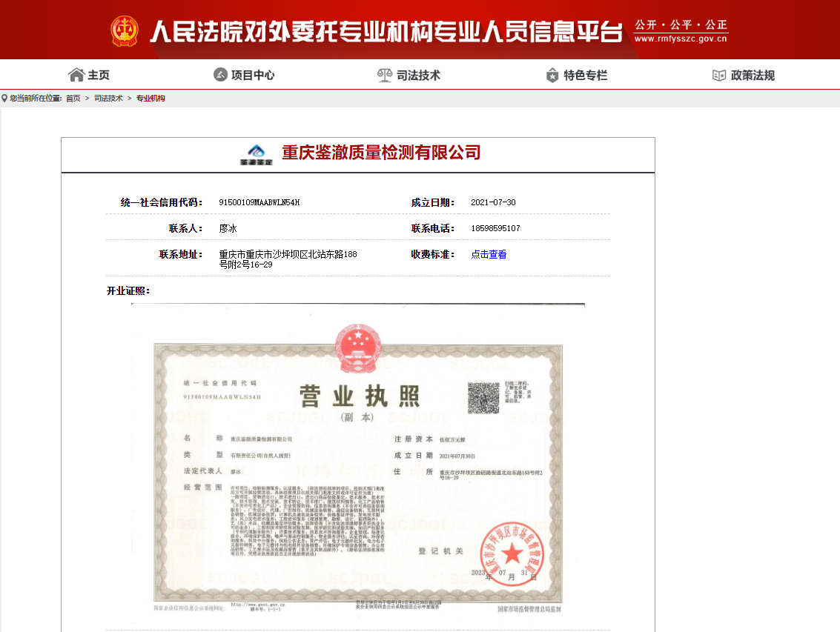
Task: Click the company name heading 重庆鉴澈质量检测有限公司
Action: [381, 153]
